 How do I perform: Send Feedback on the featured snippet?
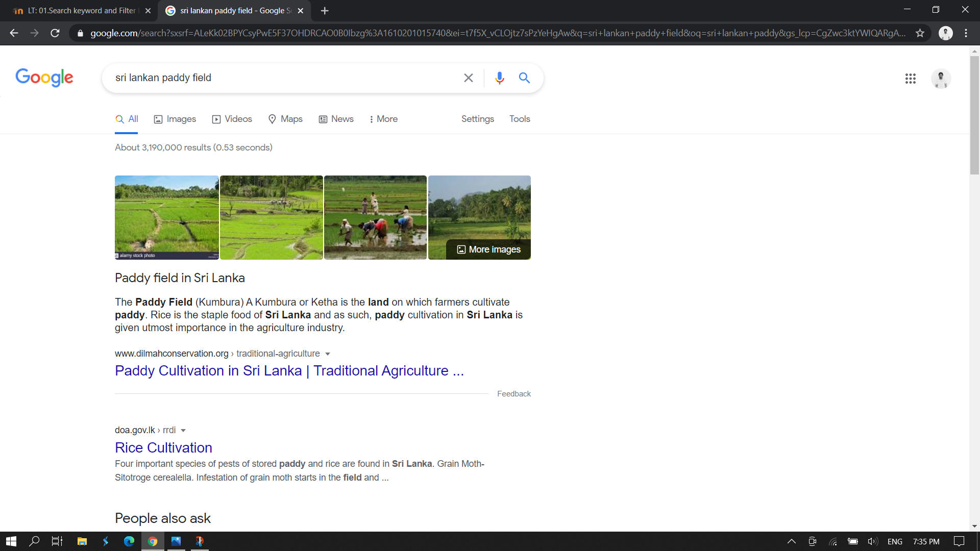(514, 394)
